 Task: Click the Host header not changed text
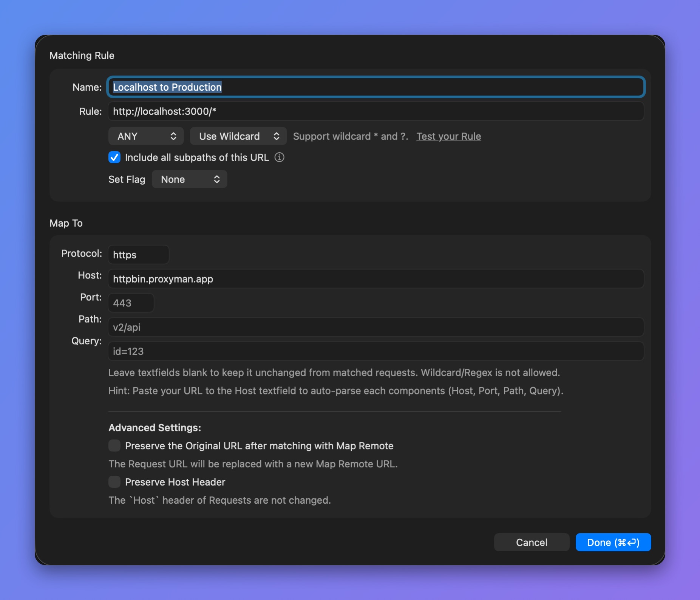[x=220, y=500]
